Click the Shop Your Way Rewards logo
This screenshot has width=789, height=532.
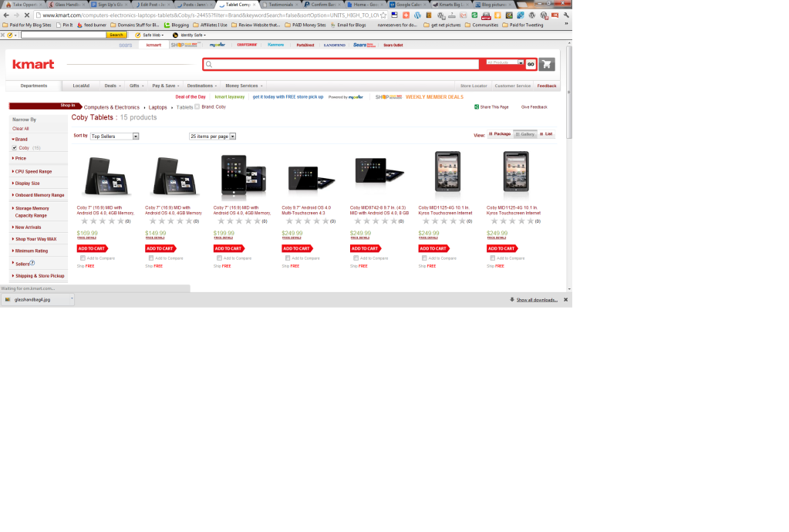click(184, 45)
